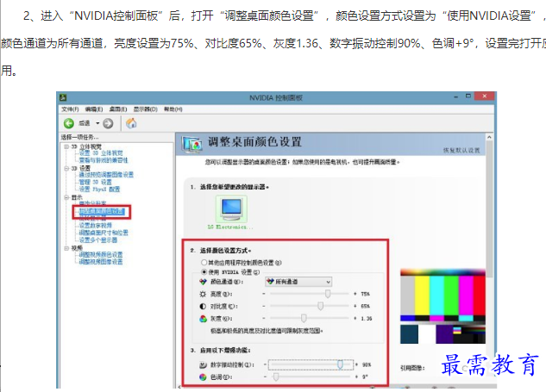546x392 pixels.
Task: Open 调整桌面尺寸和位置 task
Action: click(104, 233)
